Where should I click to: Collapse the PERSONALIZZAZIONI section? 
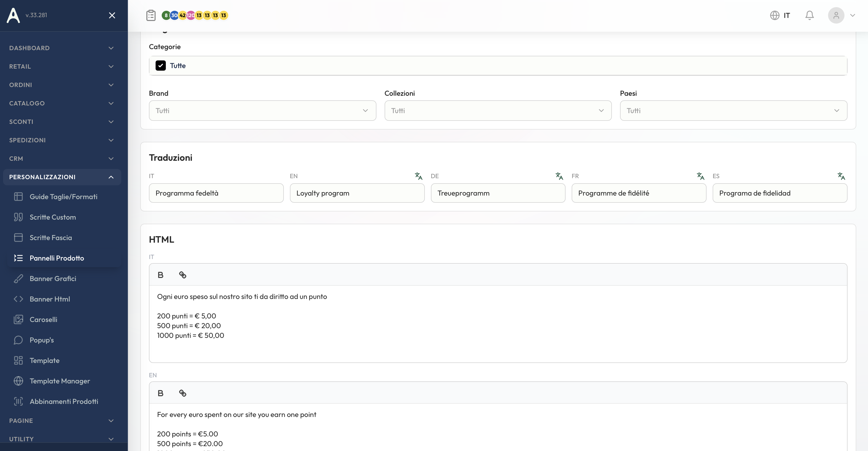[61, 177]
